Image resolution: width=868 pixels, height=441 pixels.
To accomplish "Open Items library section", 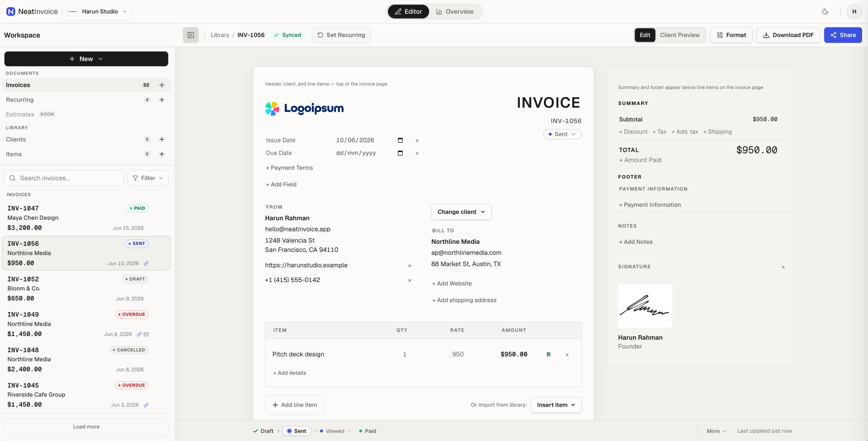I will [86, 154].
